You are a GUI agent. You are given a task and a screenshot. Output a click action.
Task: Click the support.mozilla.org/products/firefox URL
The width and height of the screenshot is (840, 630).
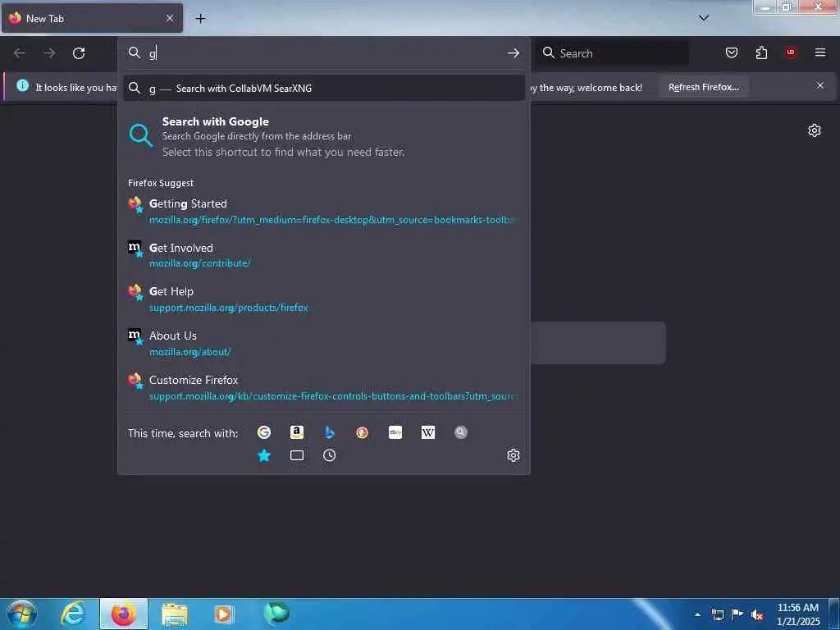pyautogui.click(x=228, y=308)
